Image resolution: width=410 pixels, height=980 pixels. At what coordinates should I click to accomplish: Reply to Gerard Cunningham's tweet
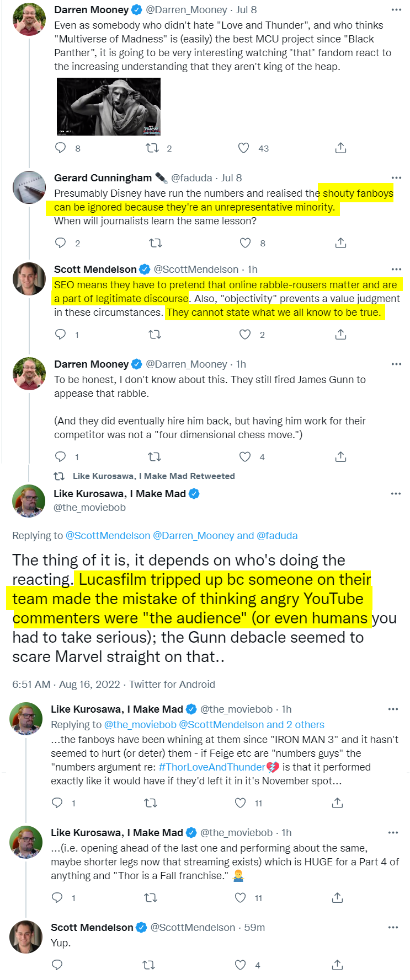[x=61, y=243]
